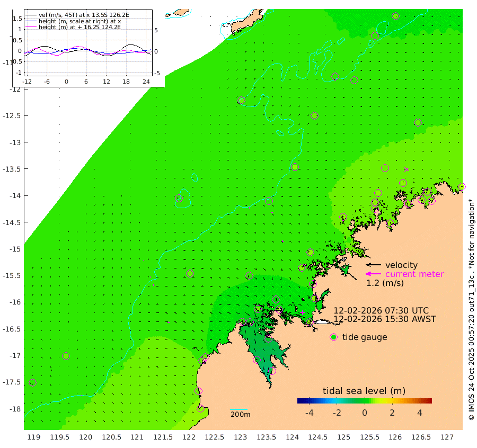Click the inset time-series plot area

88,42
